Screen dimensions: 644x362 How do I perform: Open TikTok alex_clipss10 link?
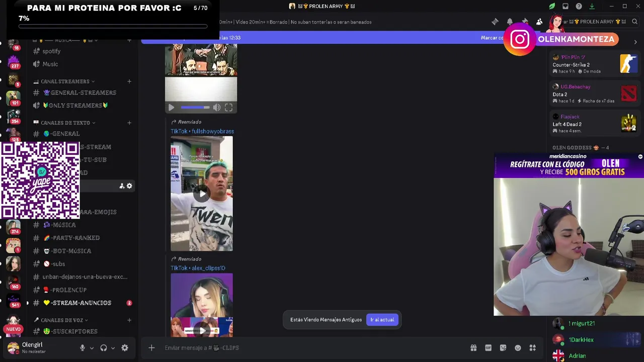pos(198,268)
